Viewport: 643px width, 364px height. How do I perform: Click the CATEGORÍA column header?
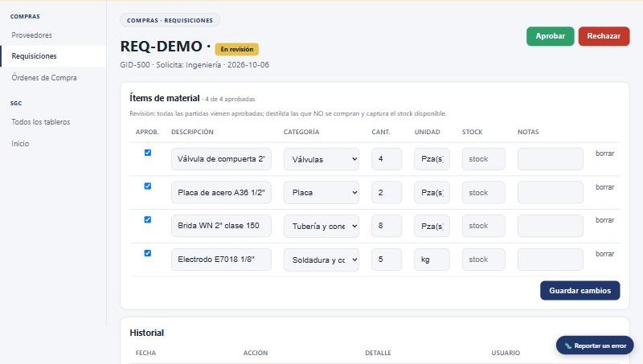[x=301, y=132]
